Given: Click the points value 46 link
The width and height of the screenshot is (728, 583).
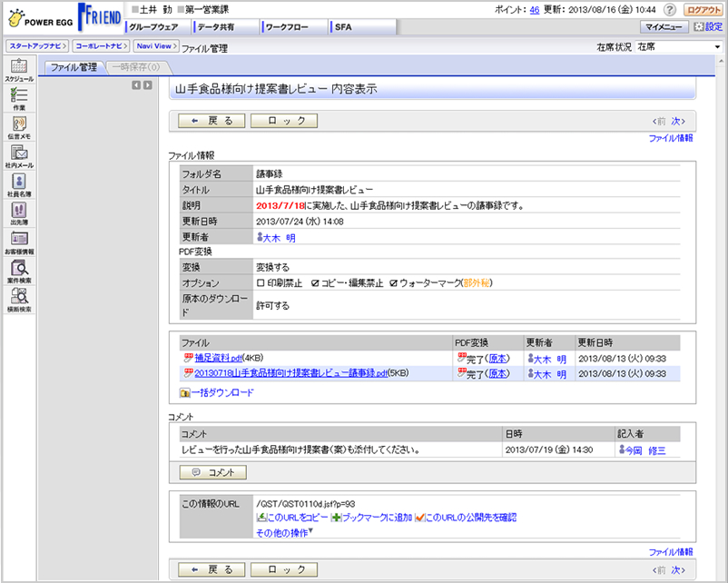Looking at the screenshot, I should [x=535, y=10].
